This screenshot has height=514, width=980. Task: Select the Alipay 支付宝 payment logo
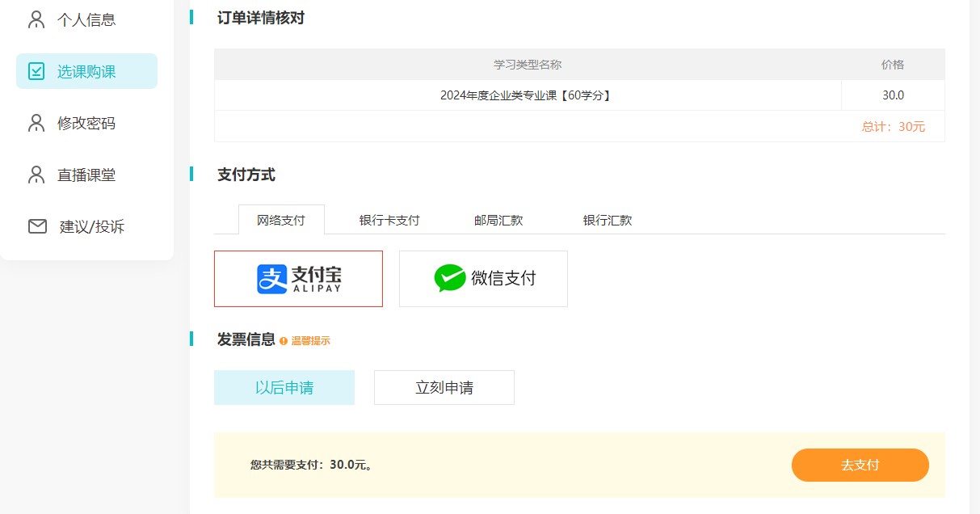pos(298,278)
